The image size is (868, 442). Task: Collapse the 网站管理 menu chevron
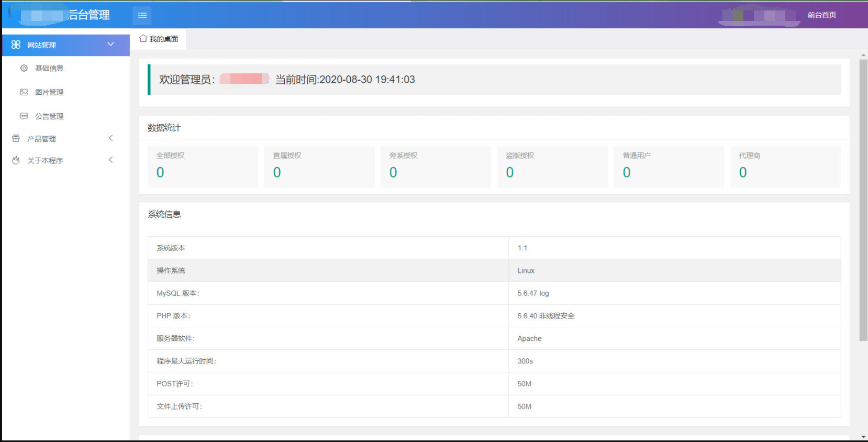pos(110,45)
